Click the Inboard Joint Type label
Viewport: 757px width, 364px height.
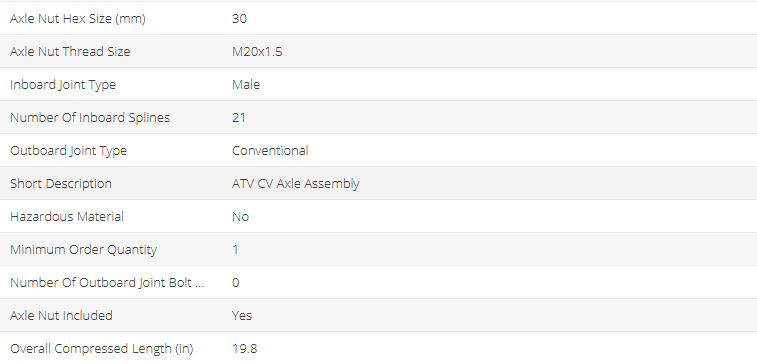coord(63,85)
